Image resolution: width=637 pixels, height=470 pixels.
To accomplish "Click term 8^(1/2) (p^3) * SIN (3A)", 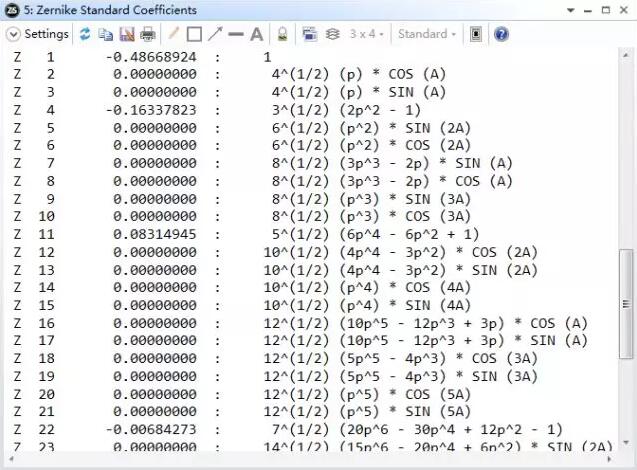I will tap(372, 199).
